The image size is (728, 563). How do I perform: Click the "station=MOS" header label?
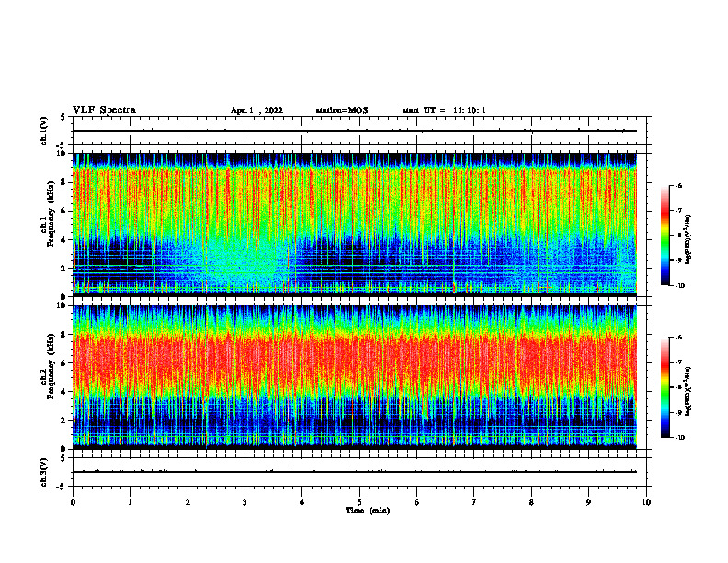pyautogui.click(x=342, y=110)
